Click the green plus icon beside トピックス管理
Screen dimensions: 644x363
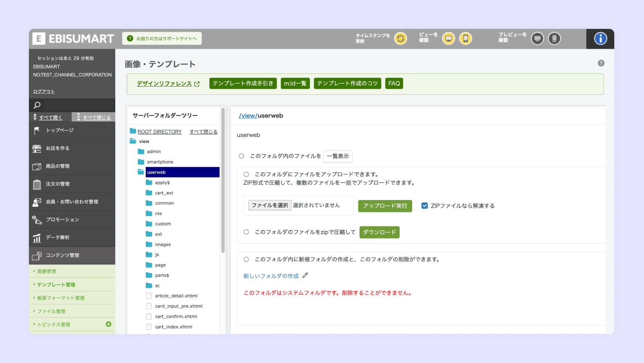(109, 324)
